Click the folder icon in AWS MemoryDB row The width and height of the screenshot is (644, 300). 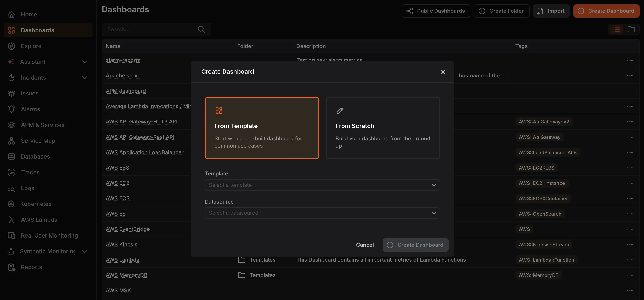point(241,275)
